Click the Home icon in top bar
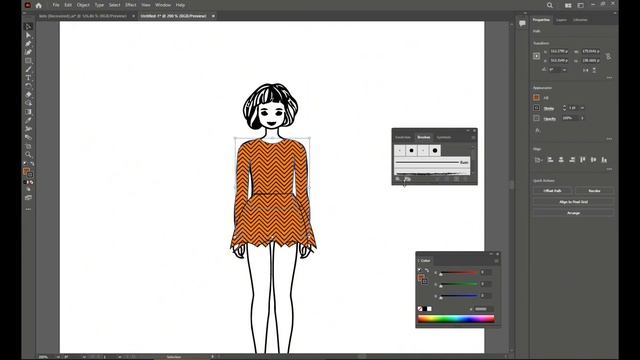This screenshot has width=640, height=360. pyautogui.click(x=39, y=5)
